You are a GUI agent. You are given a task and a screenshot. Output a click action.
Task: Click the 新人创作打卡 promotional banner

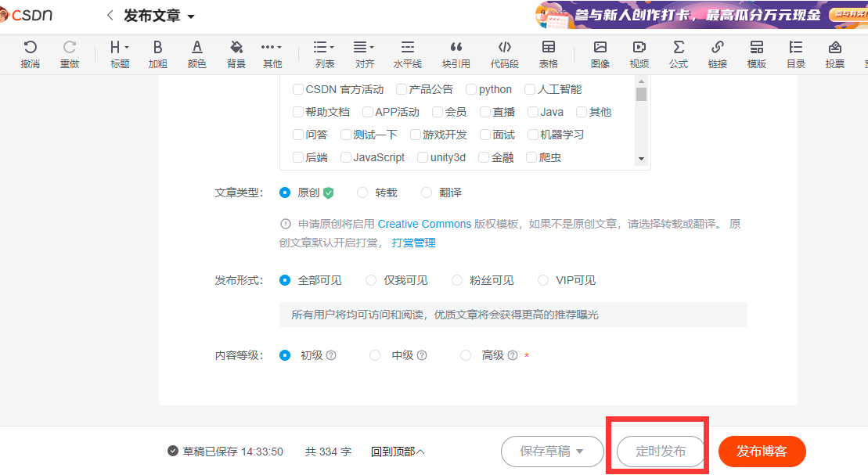click(701, 15)
